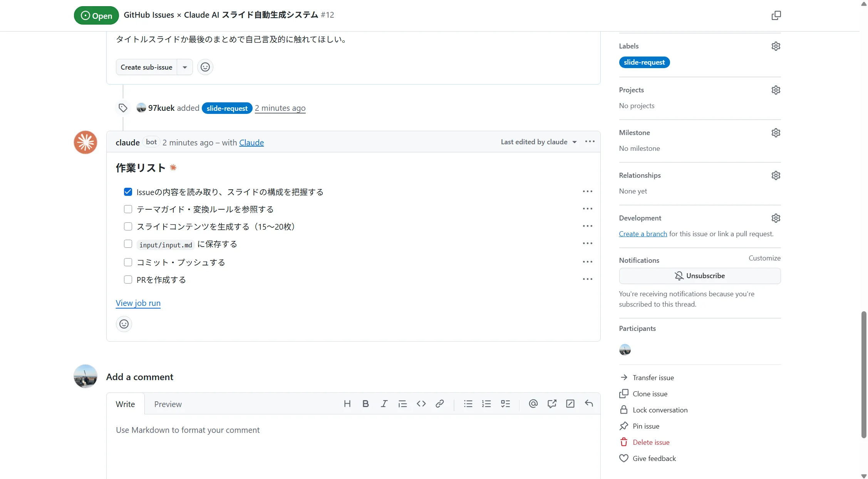Screen dimensions: 868x479
Task: Open the View job run link
Action: click(x=138, y=303)
